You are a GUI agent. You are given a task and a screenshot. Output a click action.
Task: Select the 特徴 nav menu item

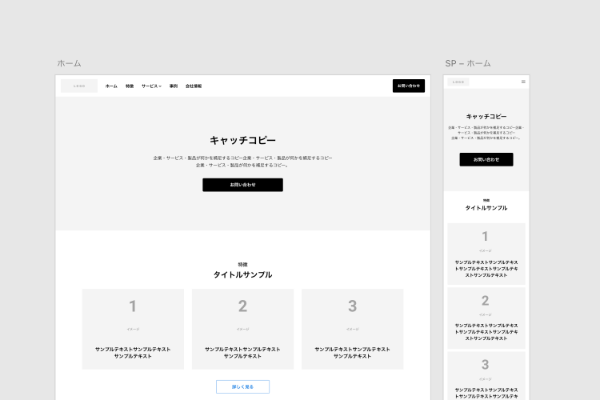[x=130, y=86]
